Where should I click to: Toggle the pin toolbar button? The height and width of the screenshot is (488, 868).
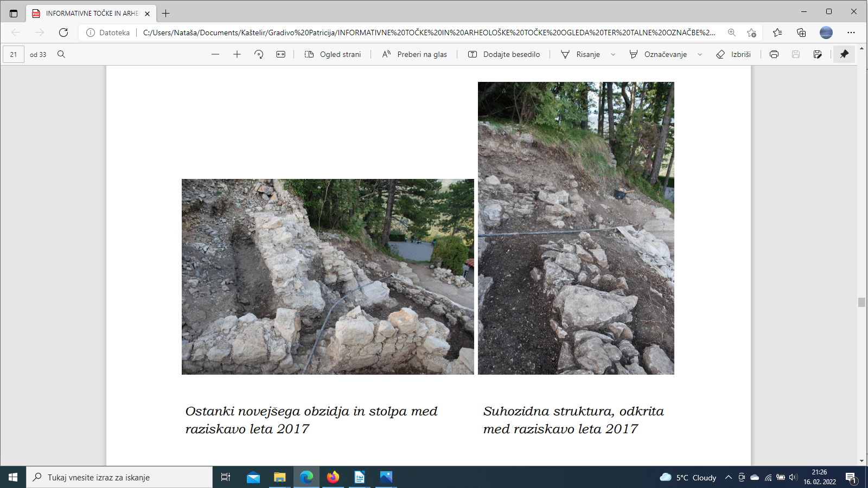(x=844, y=54)
